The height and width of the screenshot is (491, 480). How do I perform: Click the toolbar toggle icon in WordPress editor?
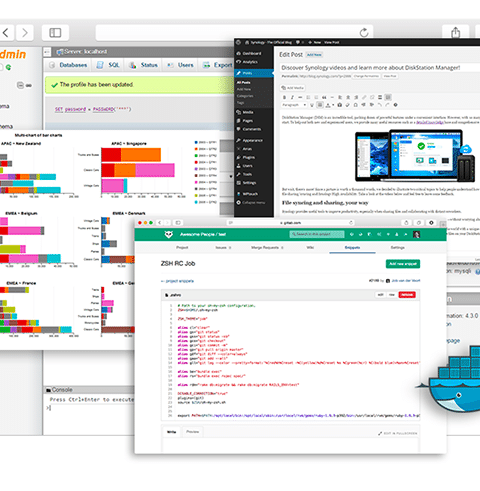(388, 97)
